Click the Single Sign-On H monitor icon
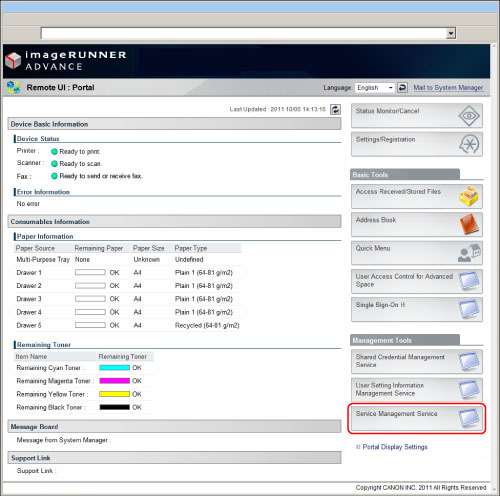 coord(469,309)
